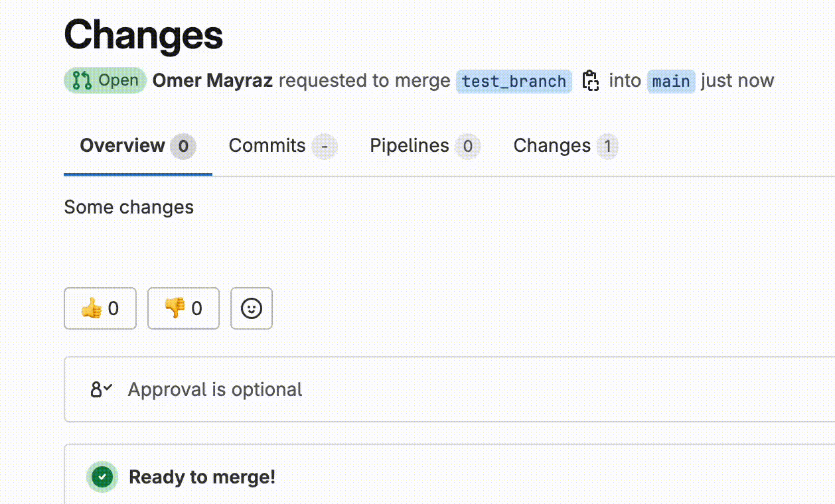835x504 pixels.
Task: Click the user-check approval icon
Action: pos(100,389)
